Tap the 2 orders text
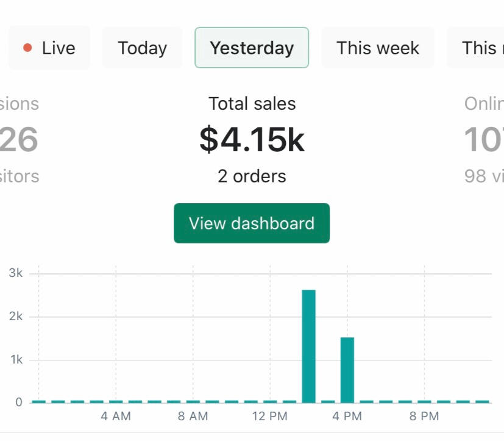The height and width of the screenshot is (441, 504). 252,176
